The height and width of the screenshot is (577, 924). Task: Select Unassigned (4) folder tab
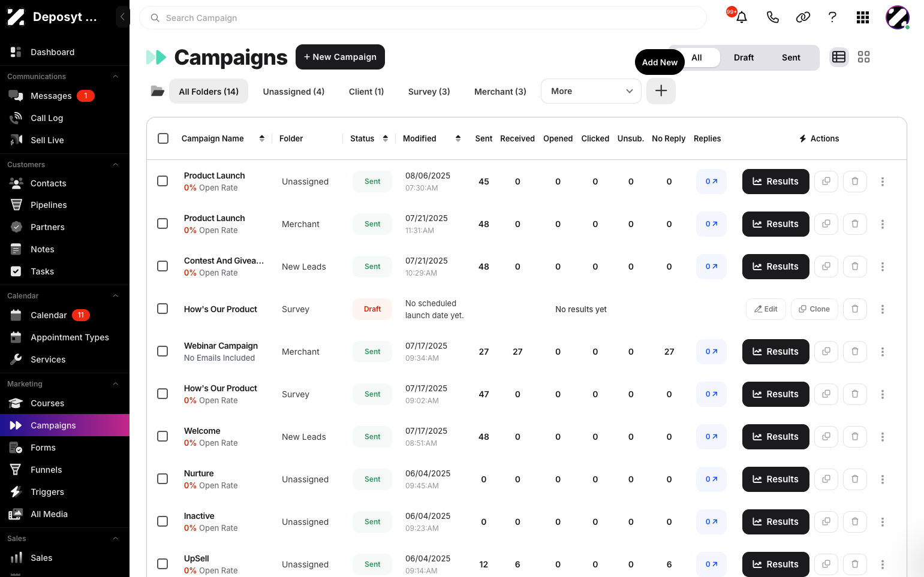coord(294,92)
